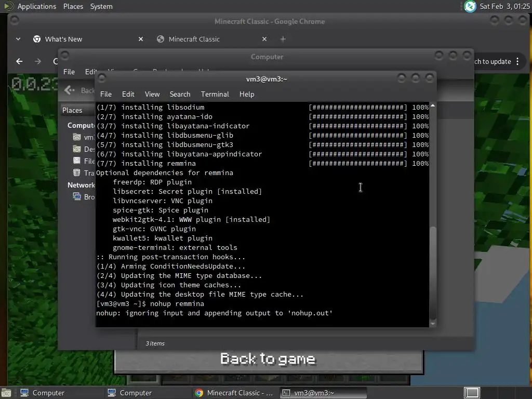Click the terminal scrollbar up arrow
This screenshot has height=399, width=532.
[x=433, y=105]
